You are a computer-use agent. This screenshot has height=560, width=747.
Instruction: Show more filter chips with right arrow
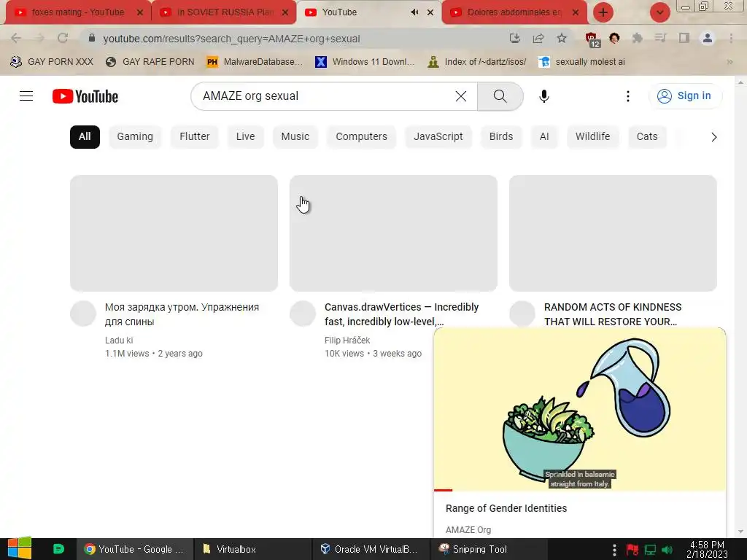[x=713, y=137]
